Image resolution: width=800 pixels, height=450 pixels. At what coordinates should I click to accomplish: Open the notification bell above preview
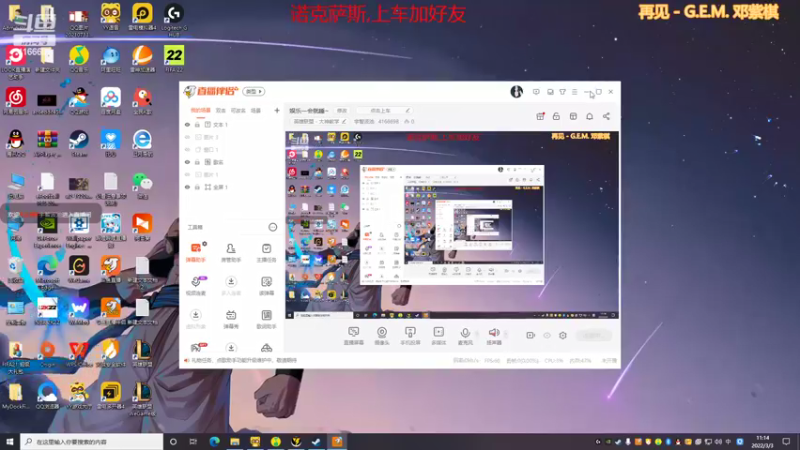[x=589, y=116]
